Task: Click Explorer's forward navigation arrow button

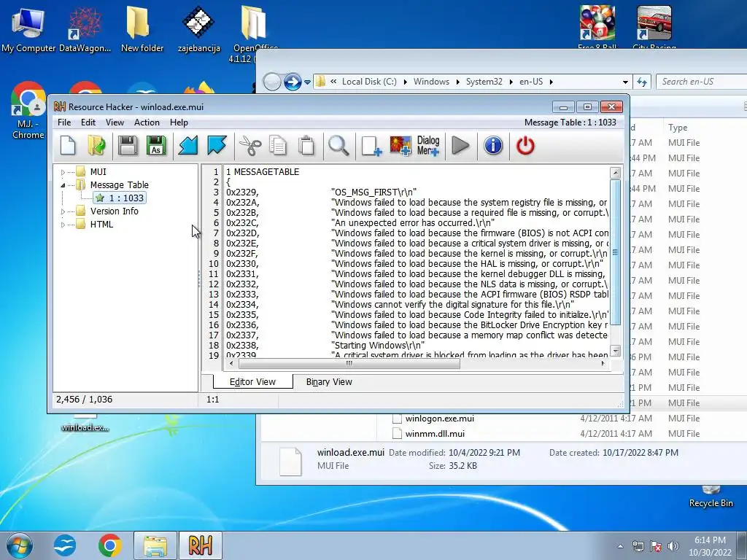Action: [293, 82]
